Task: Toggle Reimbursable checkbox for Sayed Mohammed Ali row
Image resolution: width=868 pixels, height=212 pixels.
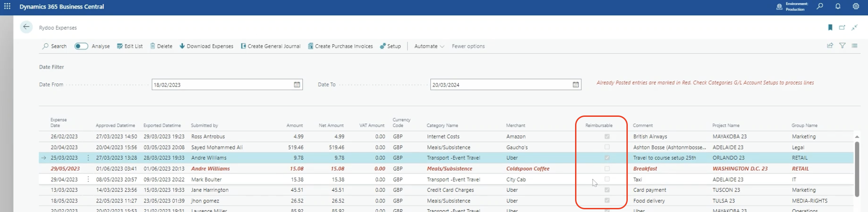Action: pos(607,147)
